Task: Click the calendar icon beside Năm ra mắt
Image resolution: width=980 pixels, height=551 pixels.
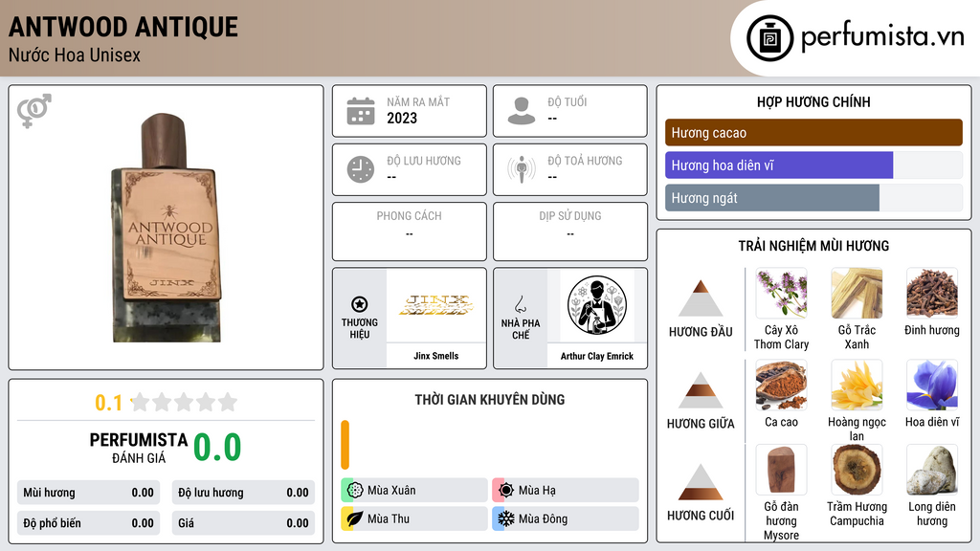Action: point(361,111)
